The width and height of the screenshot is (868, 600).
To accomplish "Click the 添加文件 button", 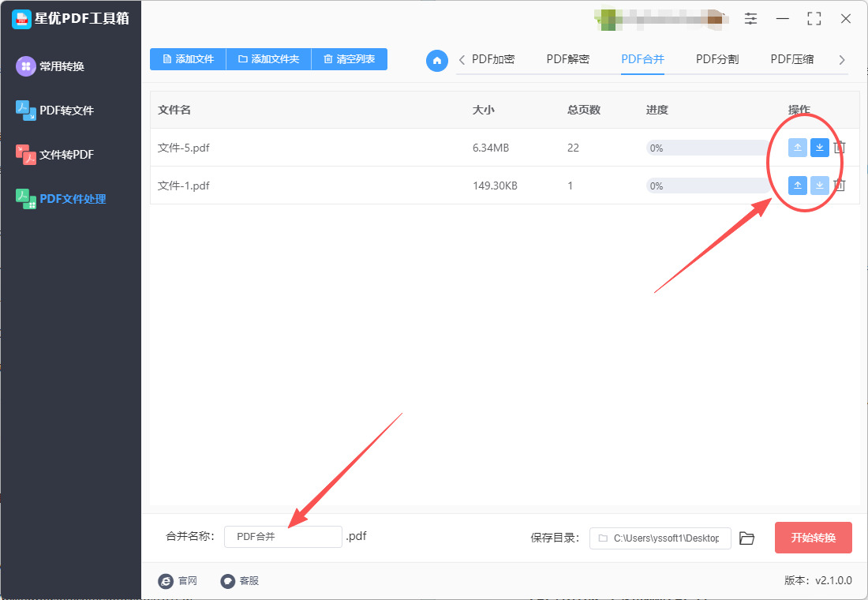I will [189, 59].
